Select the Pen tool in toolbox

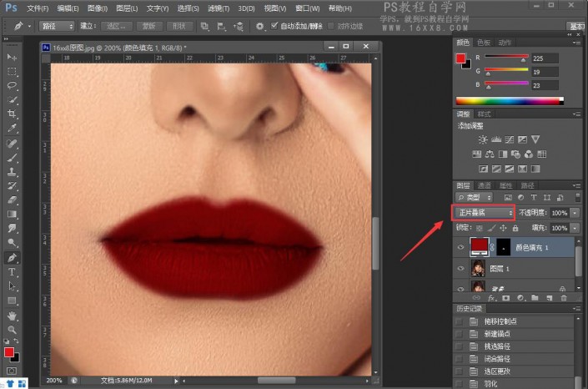click(x=12, y=258)
